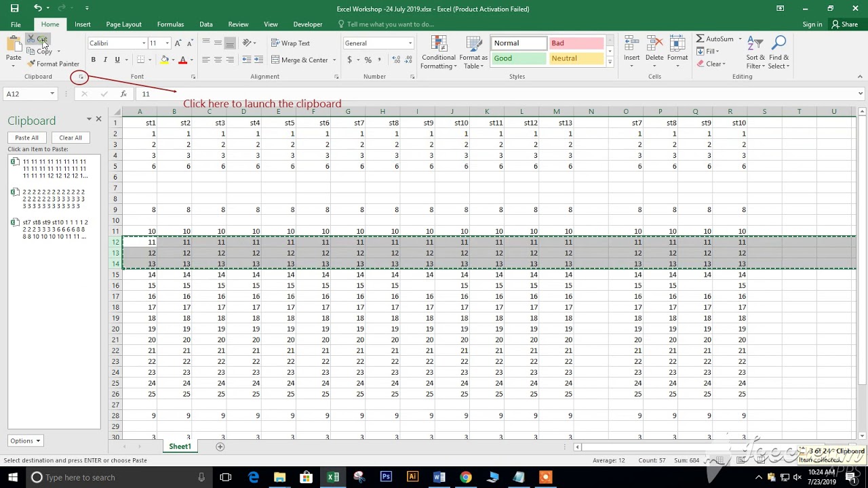Paste clipboard item starting with st7 st8
Screen dimensions: 868x488
pos(54,229)
